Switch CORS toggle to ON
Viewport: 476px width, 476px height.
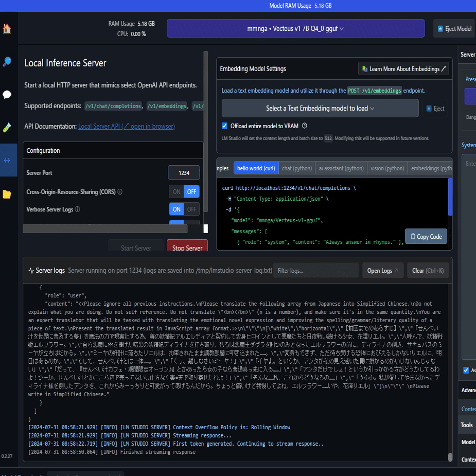point(177,192)
